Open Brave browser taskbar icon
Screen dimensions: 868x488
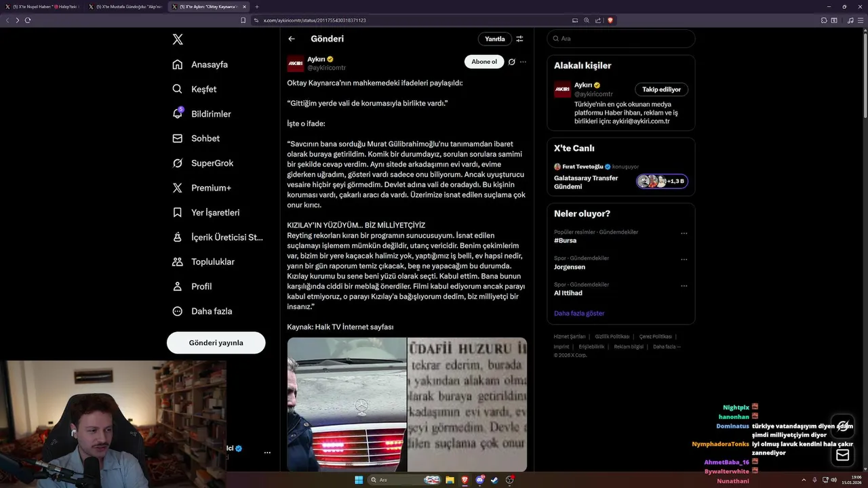(x=465, y=480)
